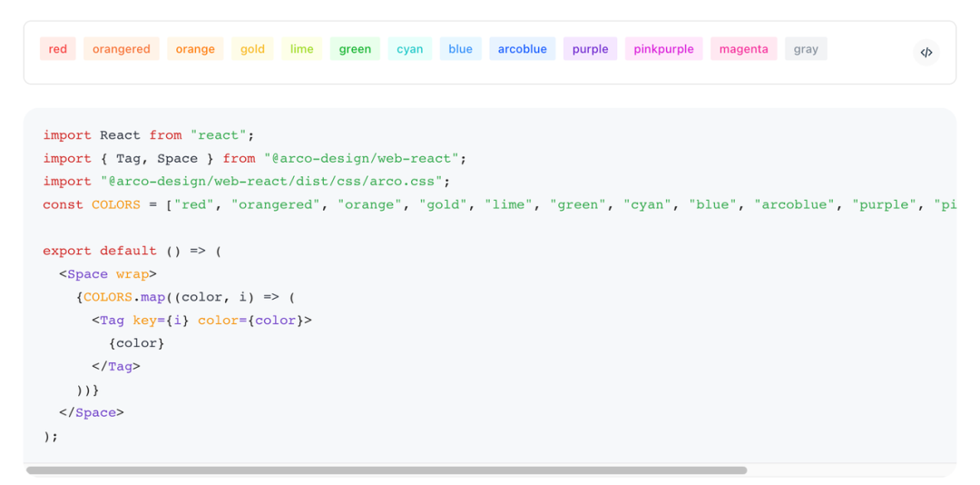This screenshot has height=485, width=980.
Task: Click the opening <Space wrap> tag
Action: [x=108, y=274]
